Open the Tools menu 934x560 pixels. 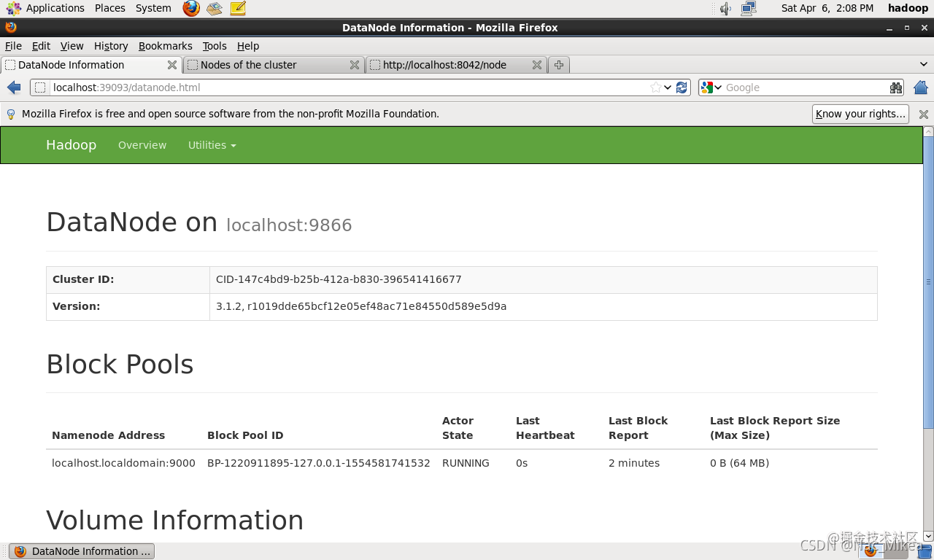click(x=215, y=46)
